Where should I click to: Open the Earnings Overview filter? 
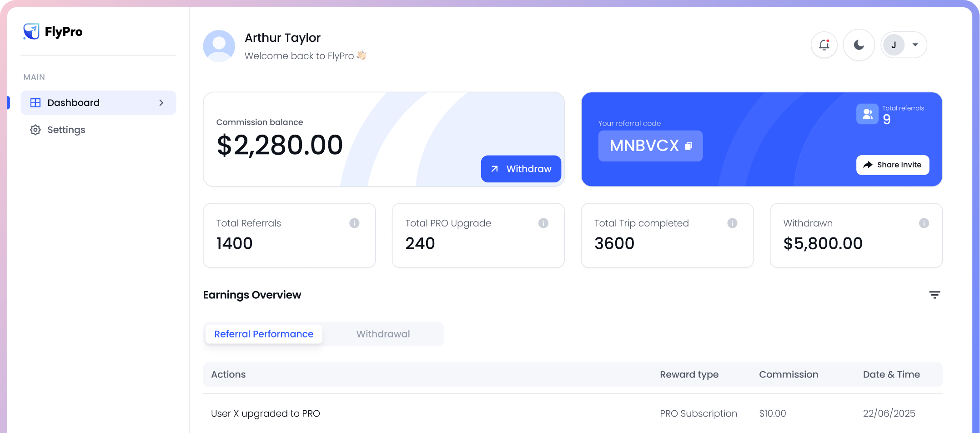(935, 295)
